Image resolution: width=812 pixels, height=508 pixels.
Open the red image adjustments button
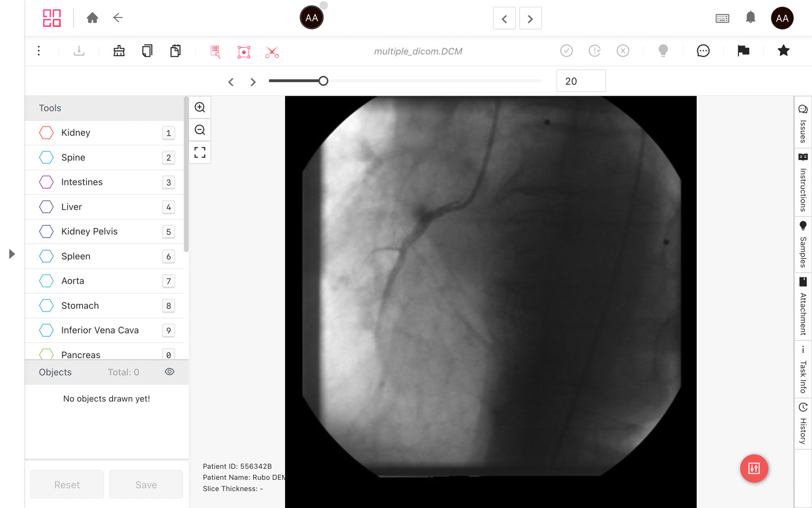coord(754,468)
